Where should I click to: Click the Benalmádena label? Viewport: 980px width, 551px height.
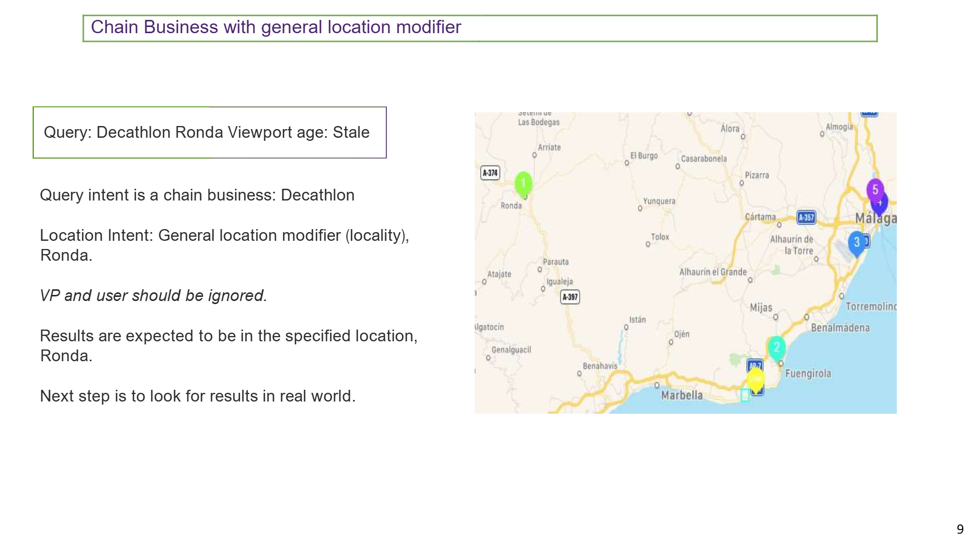pos(840,328)
